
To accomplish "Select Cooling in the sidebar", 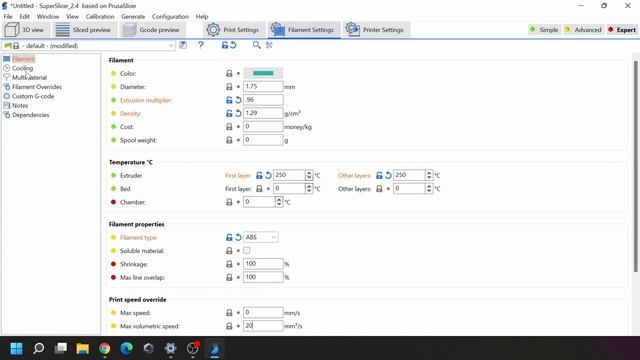I will tap(22, 68).
